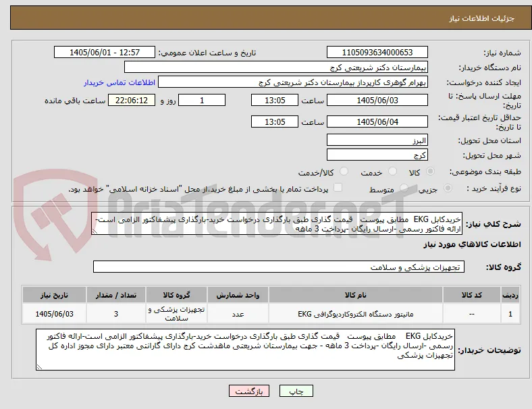The image size is (532, 409).
Task: Click the گروه کالا field تجهیزات پزشکی و سلامت
Action: [x=279, y=267]
